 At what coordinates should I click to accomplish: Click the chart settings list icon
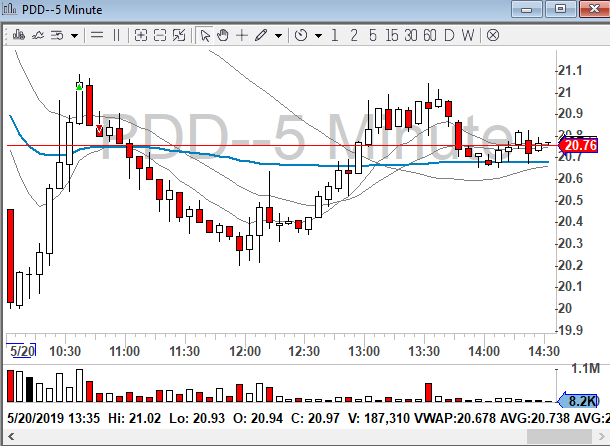(57, 36)
